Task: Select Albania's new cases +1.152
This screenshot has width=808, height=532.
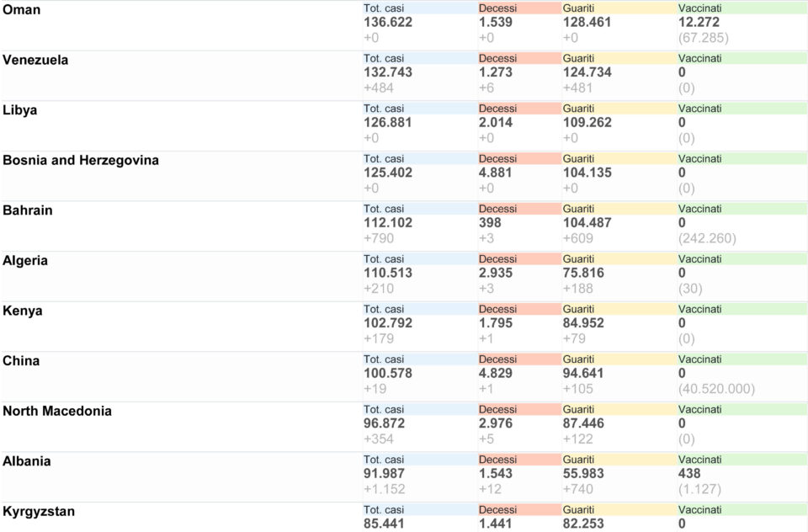Action: click(x=384, y=489)
